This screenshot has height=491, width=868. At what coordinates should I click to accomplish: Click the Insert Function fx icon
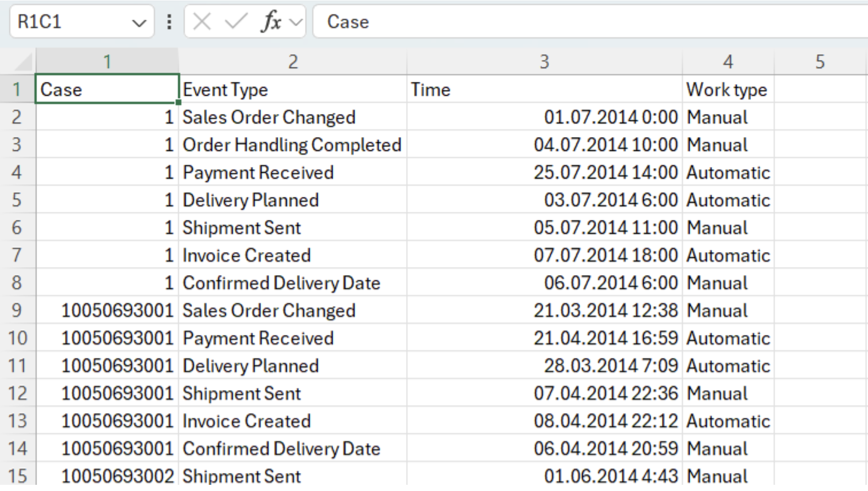pos(271,22)
